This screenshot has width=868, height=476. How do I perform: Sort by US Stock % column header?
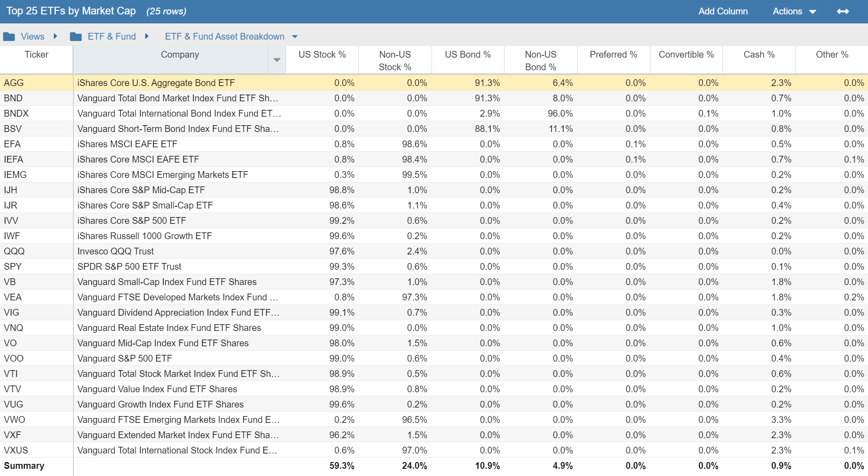click(x=322, y=60)
